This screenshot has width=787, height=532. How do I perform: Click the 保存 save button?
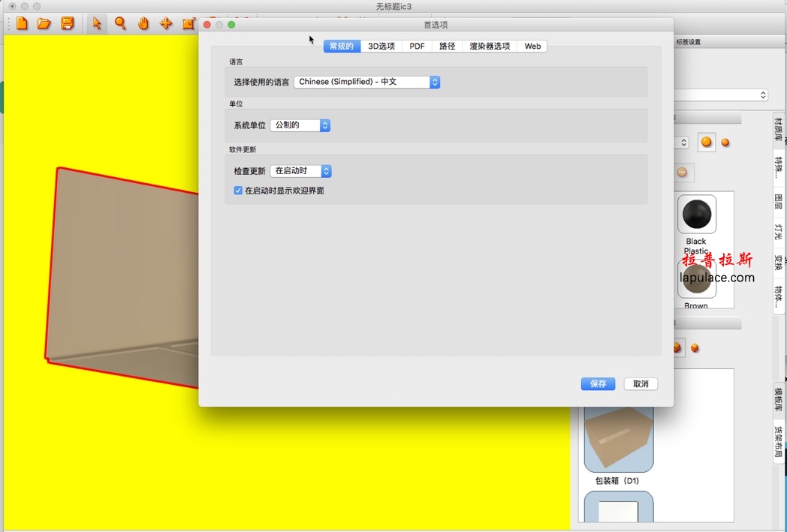click(x=598, y=383)
